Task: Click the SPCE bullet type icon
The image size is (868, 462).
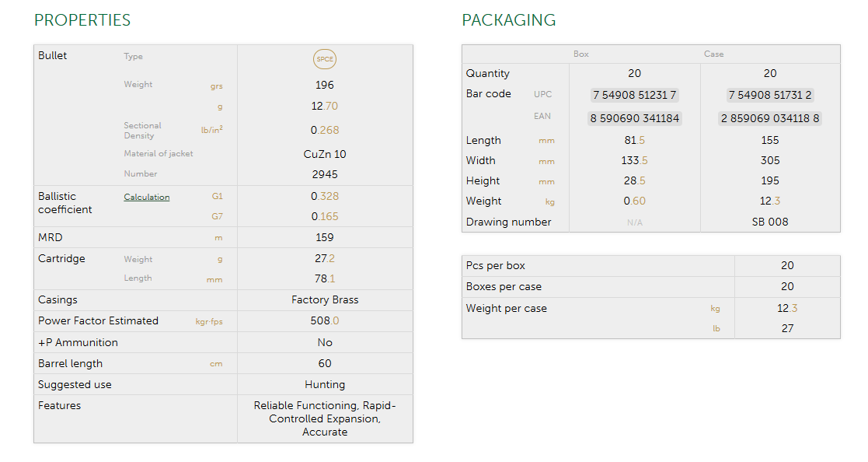Action: pos(325,59)
